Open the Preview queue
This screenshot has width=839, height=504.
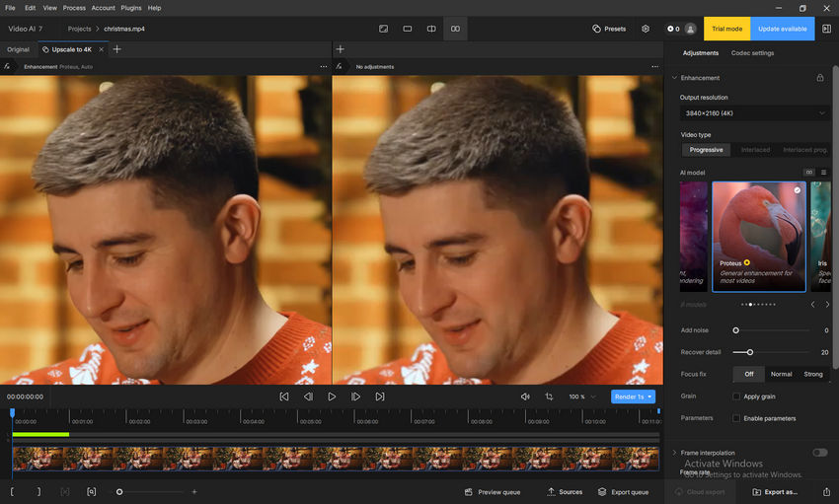(x=493, y=492)
